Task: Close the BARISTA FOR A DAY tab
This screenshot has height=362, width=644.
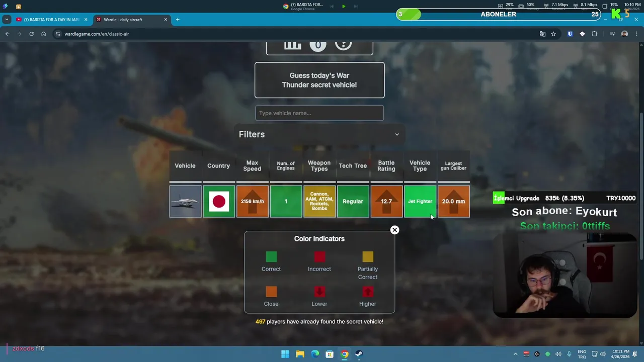Action: [x=86, y=20]
